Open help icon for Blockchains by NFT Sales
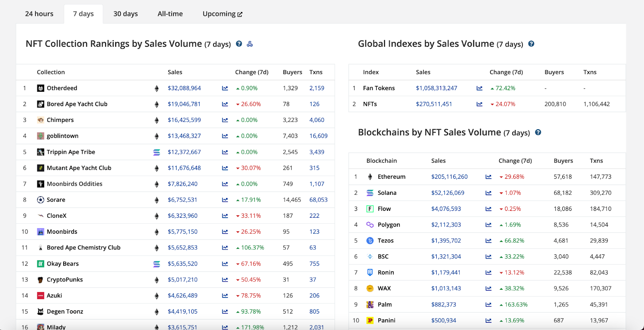 coord(538,132)
